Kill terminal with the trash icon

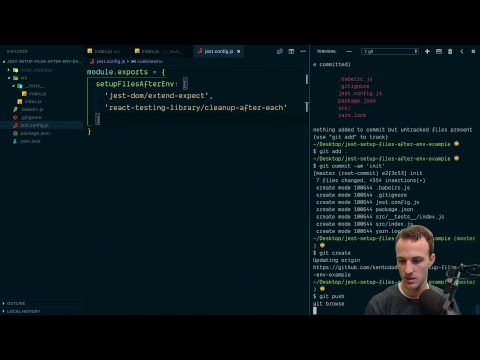tap(450, 51)
